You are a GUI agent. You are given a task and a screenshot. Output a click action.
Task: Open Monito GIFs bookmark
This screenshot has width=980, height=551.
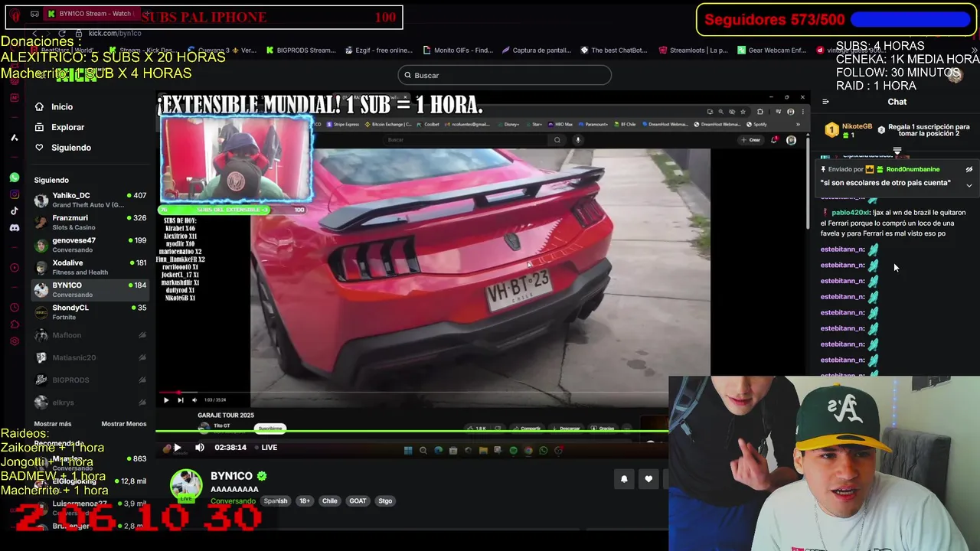[x=458, y=51]
